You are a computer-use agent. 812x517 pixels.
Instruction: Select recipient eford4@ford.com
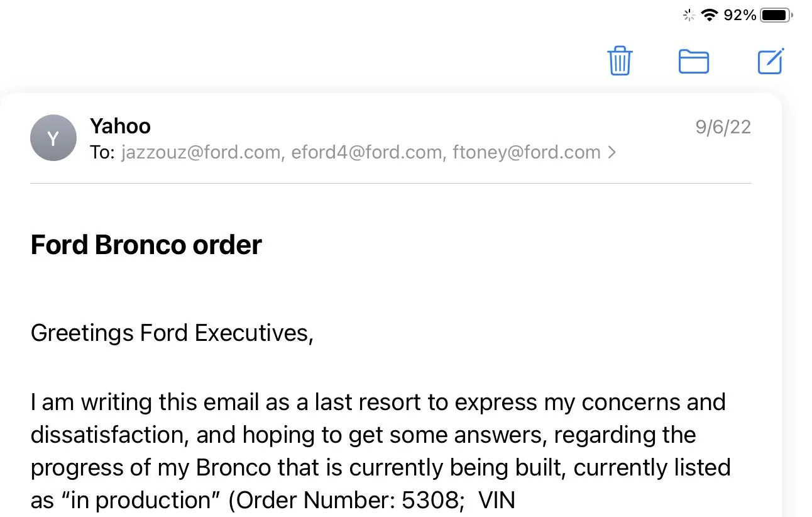[366, 152]
